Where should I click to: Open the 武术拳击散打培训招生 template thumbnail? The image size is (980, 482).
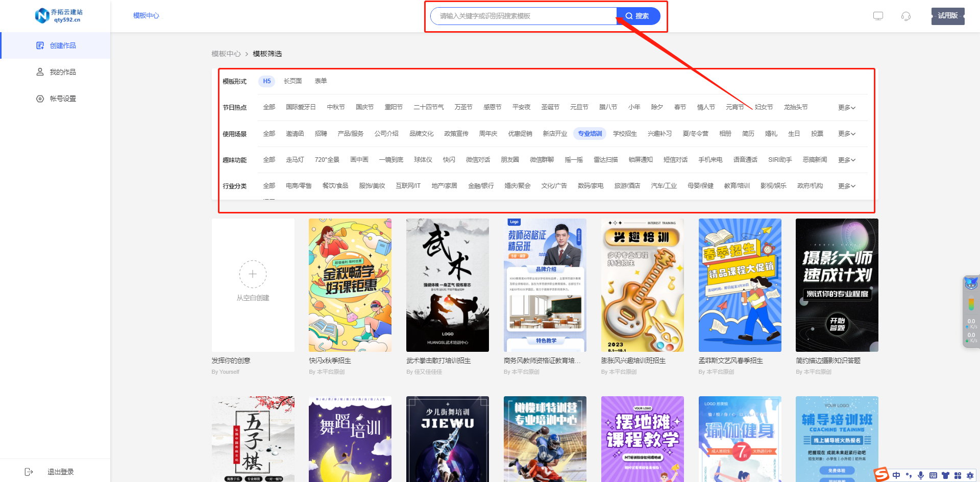tap(447, 285)
